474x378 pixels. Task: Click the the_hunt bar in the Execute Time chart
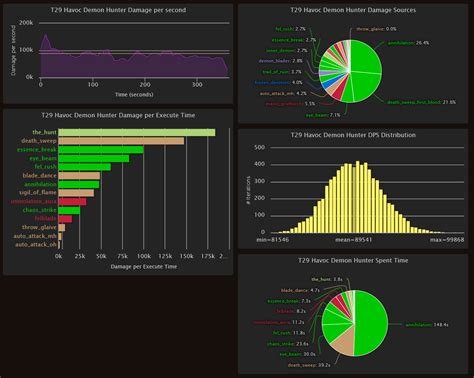point(137,132)
